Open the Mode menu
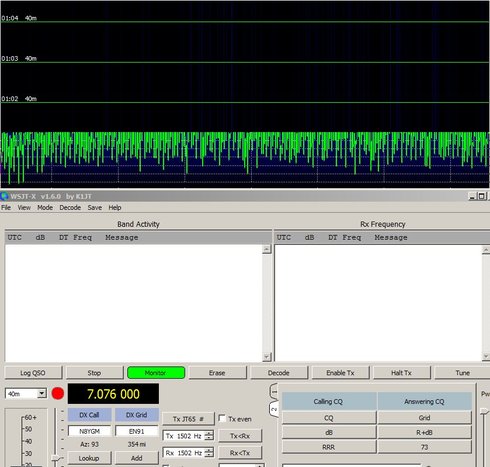Screen dimensions: 490x467 point(45,208)
